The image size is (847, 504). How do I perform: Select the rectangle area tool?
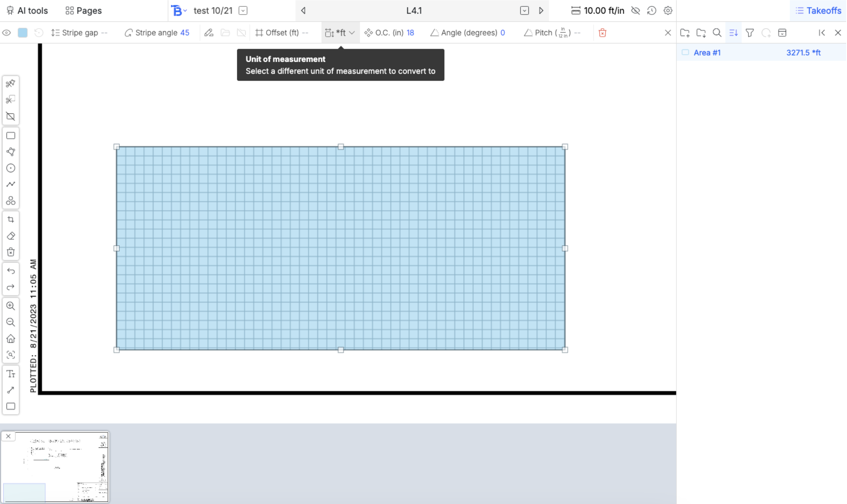[x=11, y=136]
